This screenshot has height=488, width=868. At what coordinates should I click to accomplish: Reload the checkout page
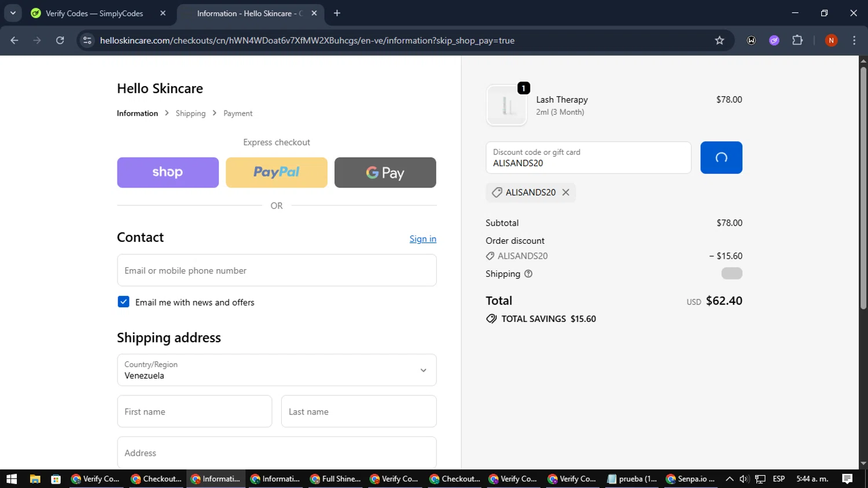point(60,41)
